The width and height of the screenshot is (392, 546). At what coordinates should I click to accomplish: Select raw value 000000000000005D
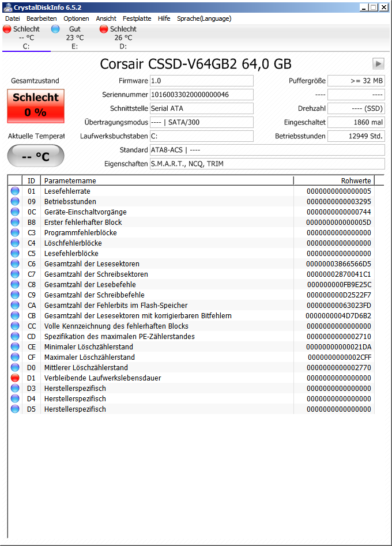339,222
